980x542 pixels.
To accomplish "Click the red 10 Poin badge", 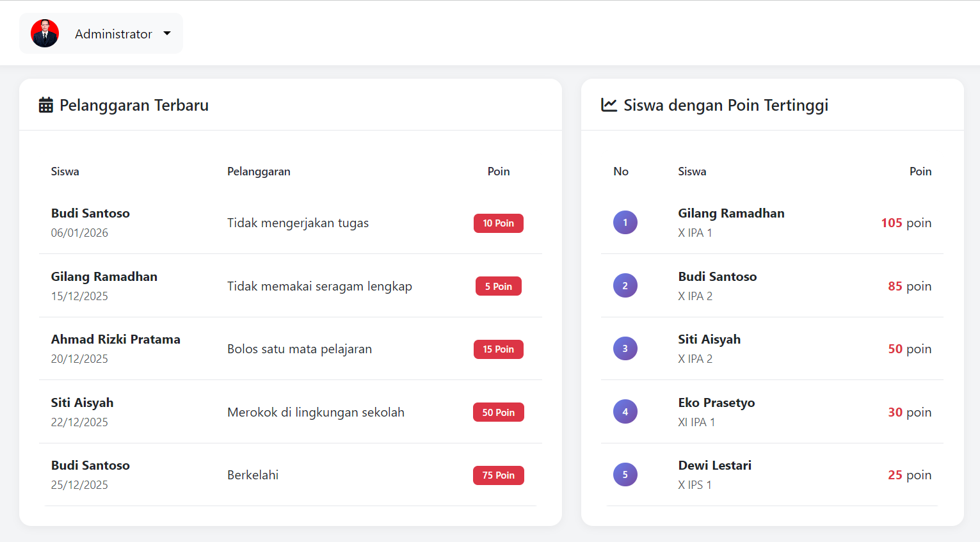I will tap(499, 223).
